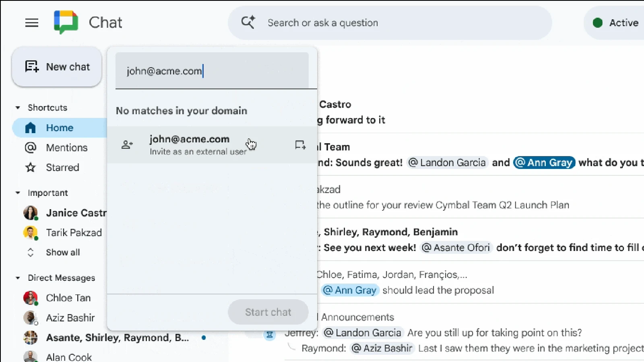644x362 pixels.
Task: Click Janice Castro's avatar in Important
Action: click(x=31, y=213)
